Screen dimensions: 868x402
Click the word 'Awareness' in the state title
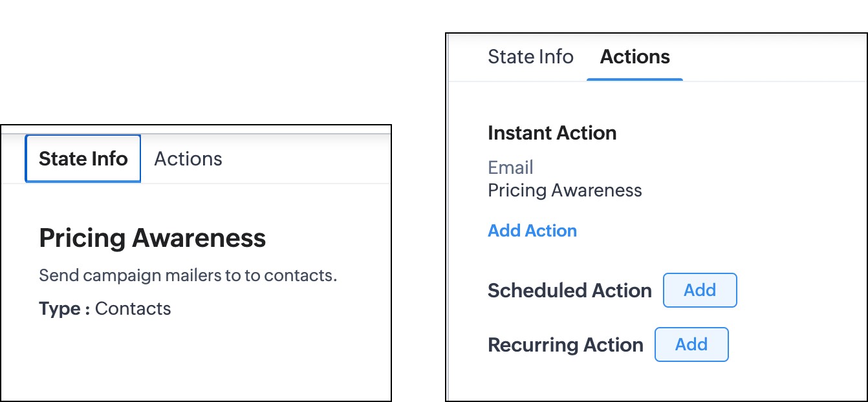199,238
